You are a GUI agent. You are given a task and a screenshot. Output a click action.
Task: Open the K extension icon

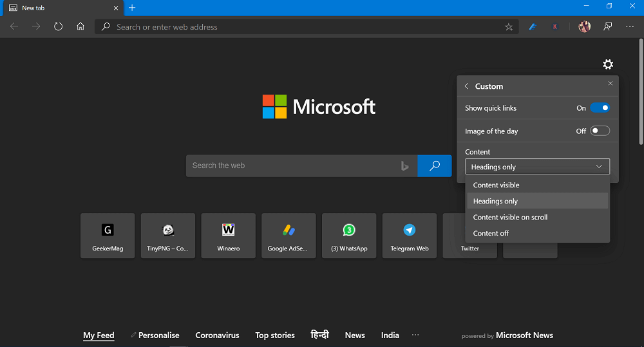click(x=555, y=26)
